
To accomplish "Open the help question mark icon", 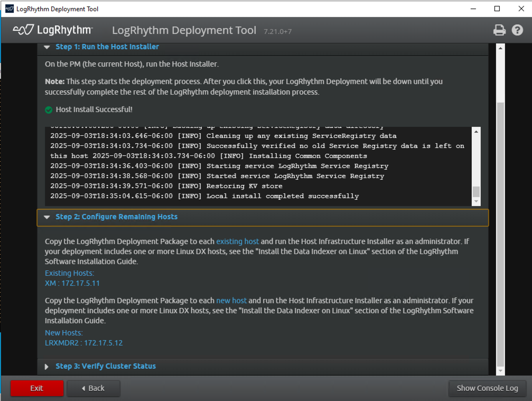I will [517, 30].
